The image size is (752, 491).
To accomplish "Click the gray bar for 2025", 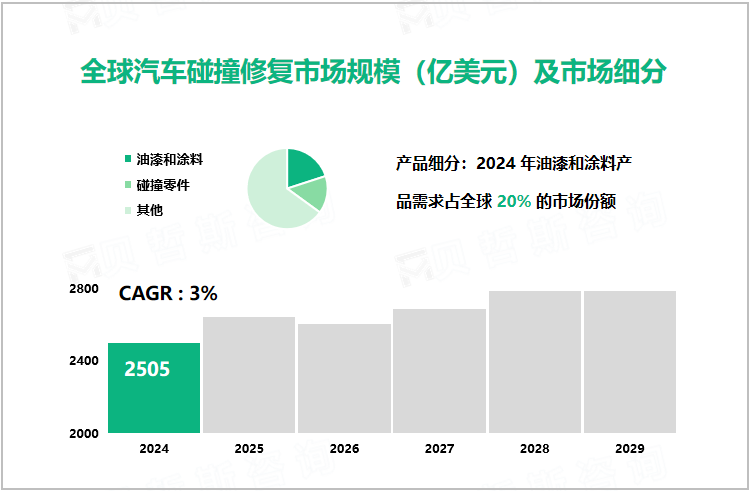I will (249, 375).
